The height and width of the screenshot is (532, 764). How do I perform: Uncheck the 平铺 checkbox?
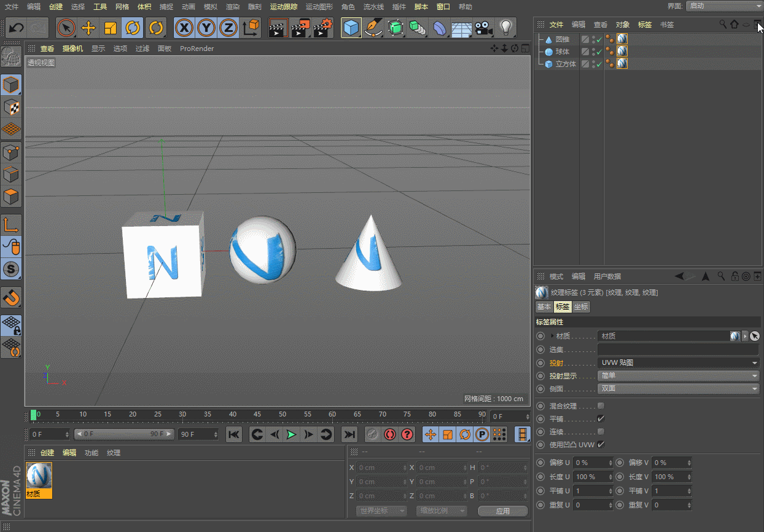[601, 418]
